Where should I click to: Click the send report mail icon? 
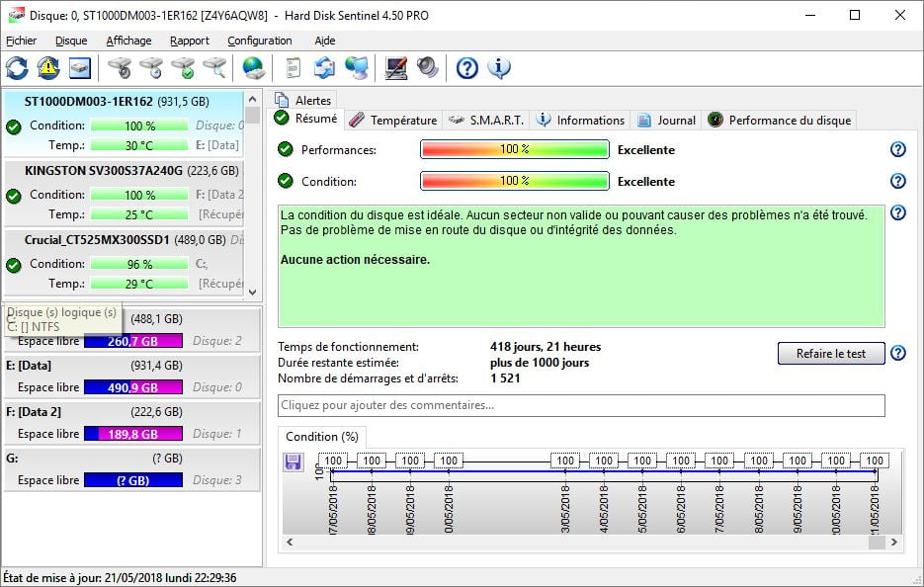324,68
